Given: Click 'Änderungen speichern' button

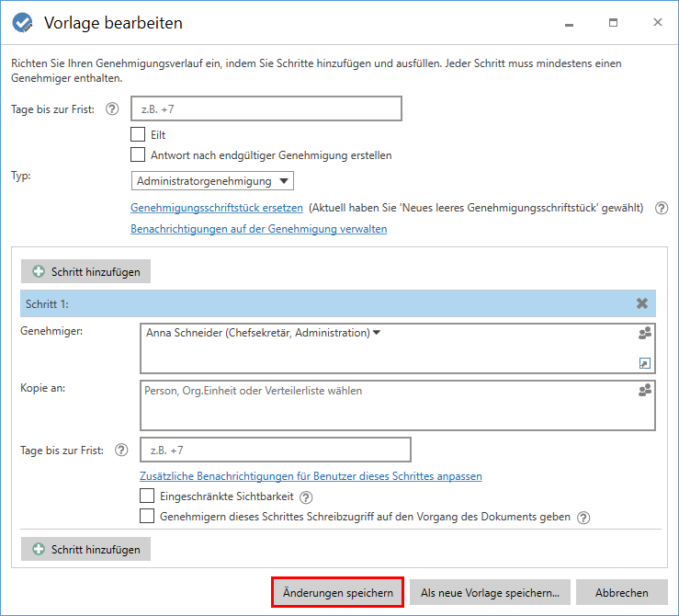Looking at the screenshot, I should click(338, 592).
